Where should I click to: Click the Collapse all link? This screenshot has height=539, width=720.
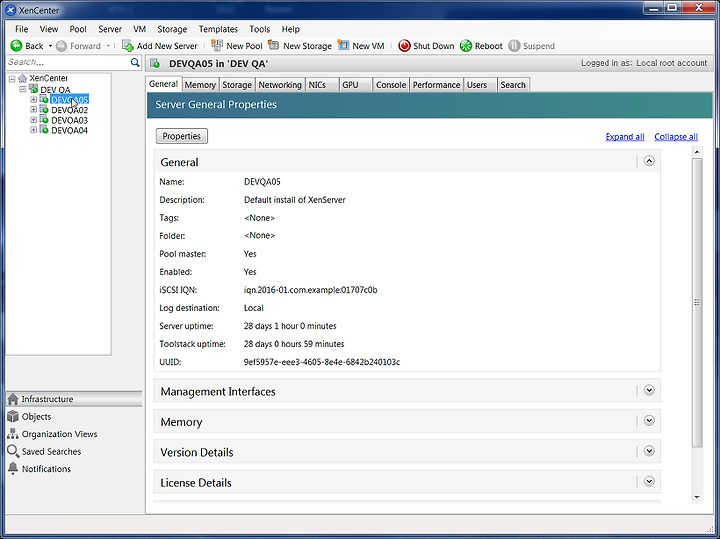676,137
